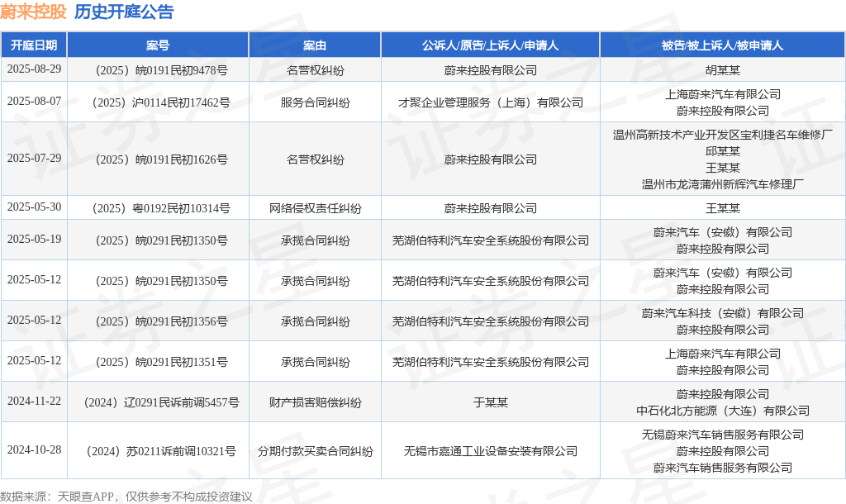Click plaintiff 才聚企业管理服务(上海)有限公司
Screen dimensions: 846x504
(x=491, y=102)
